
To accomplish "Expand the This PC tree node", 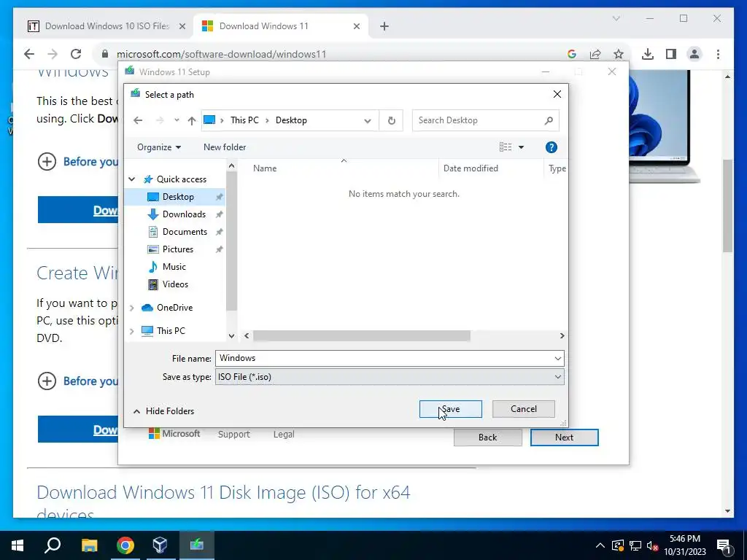I will [132, 331].
